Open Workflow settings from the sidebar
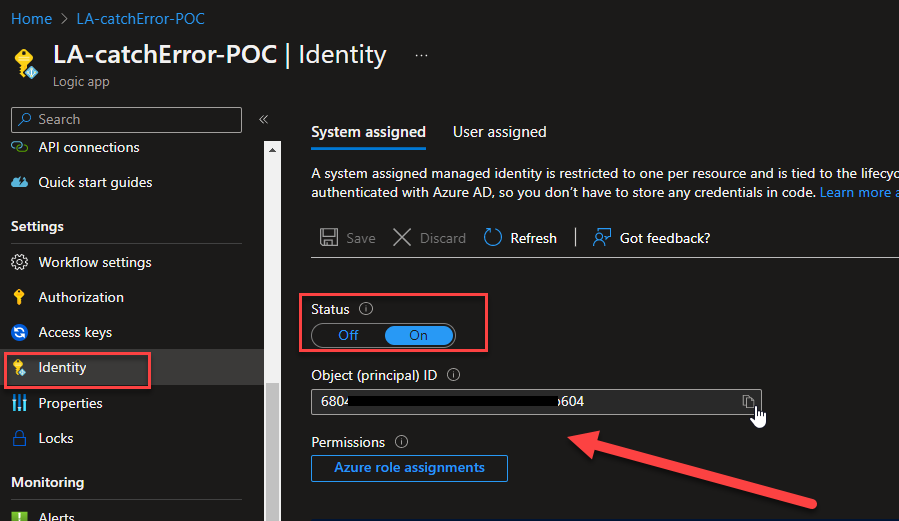This screenshot has width=899, height=521. tap(95, 262)
